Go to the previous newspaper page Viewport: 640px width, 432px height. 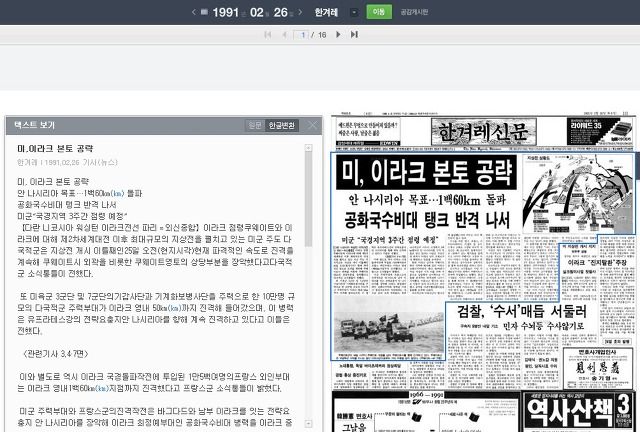tap(284, 35)
